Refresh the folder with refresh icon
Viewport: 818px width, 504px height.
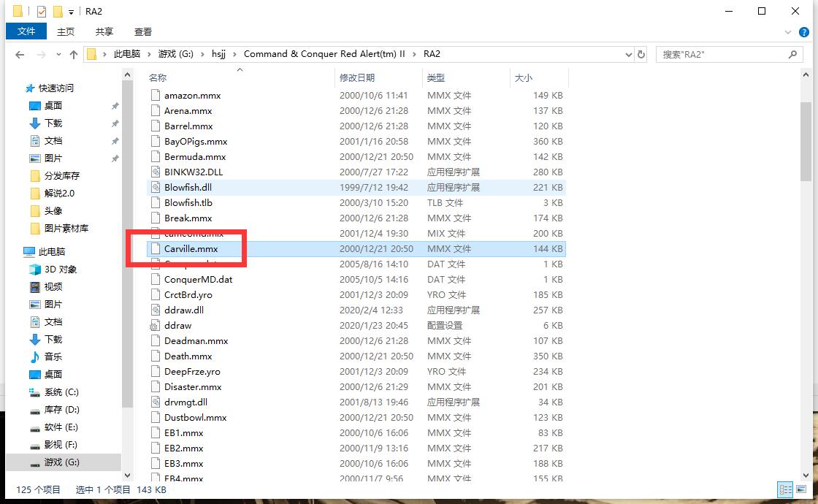tap(641, 53)
